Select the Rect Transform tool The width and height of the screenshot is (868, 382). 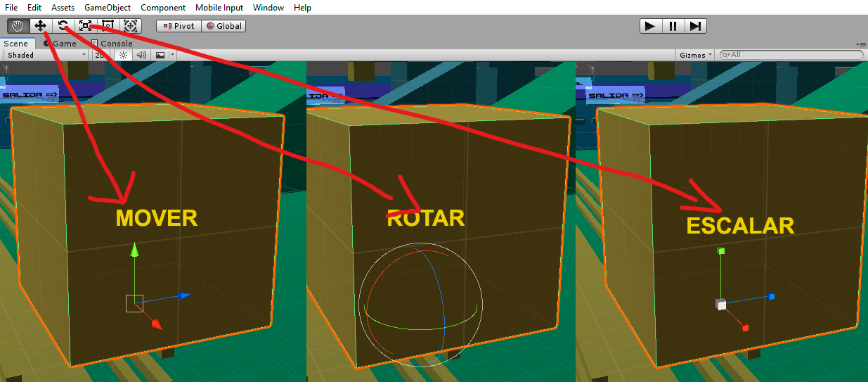(108, 26)
